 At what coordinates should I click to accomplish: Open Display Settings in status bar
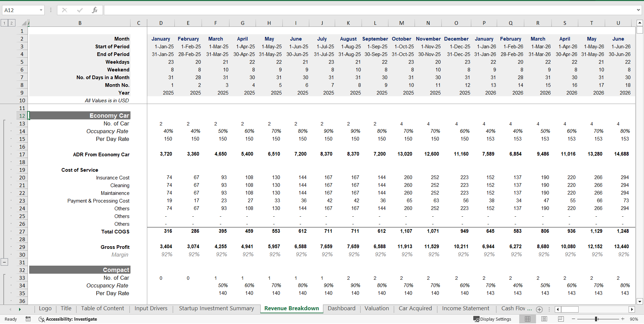tap(492, 319)
